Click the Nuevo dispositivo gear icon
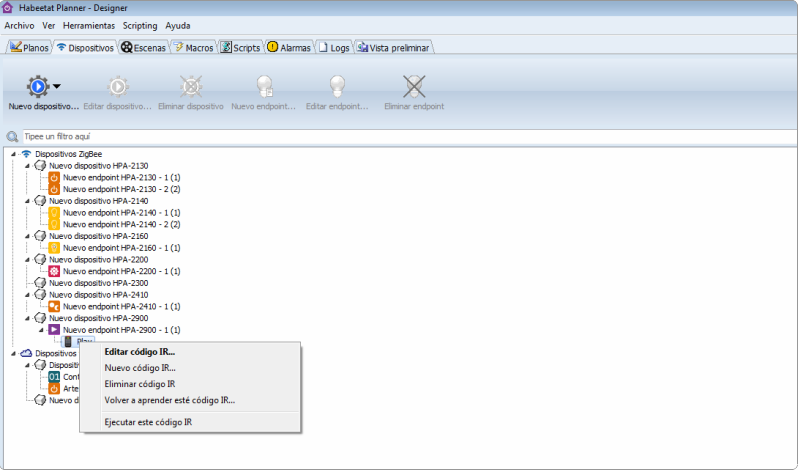This screenshot has width=799, height=470. pos(38,86)
